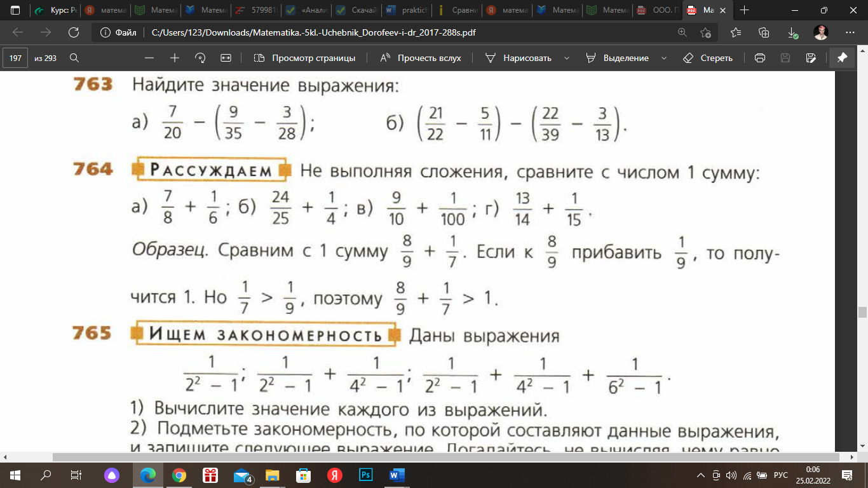Activate the Нарисовать drawing tool

coord(519,58)
